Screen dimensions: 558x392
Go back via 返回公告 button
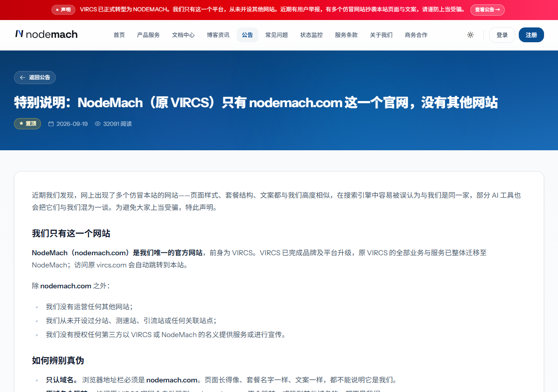point(35,78)
